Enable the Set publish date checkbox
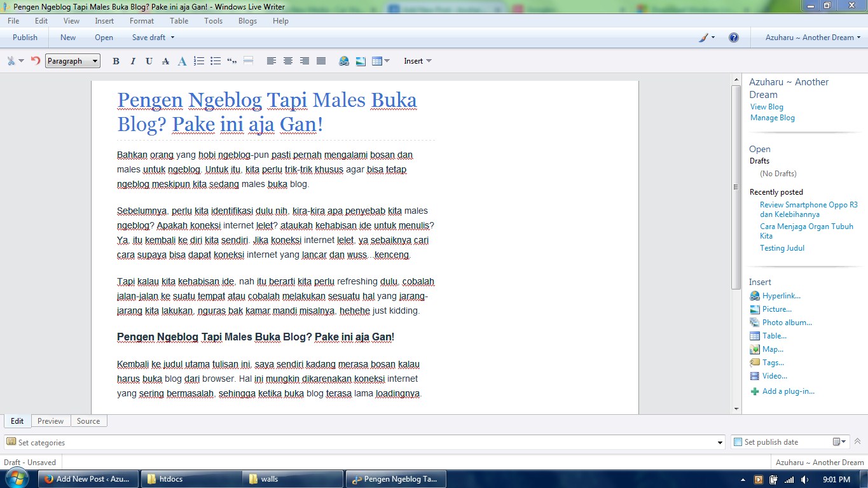The image size is (868, 488). [x=738, y=442]
